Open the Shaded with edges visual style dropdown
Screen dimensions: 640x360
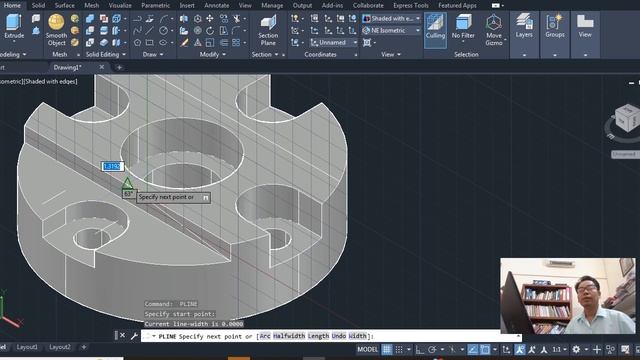coord(391,18)
